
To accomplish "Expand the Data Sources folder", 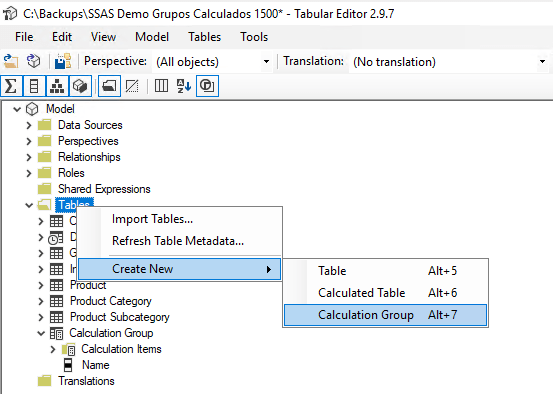I will click(x=29, y=125).
